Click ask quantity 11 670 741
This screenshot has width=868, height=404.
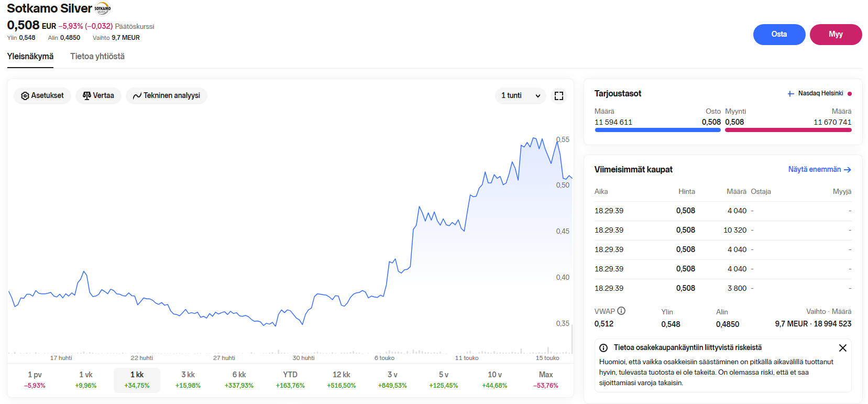point(832,122)
